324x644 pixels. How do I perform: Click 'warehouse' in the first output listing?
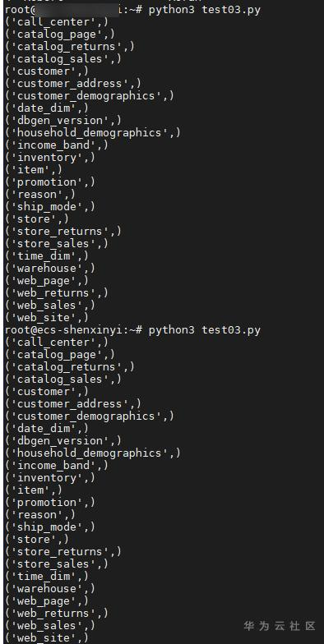(x=49, y=269)
